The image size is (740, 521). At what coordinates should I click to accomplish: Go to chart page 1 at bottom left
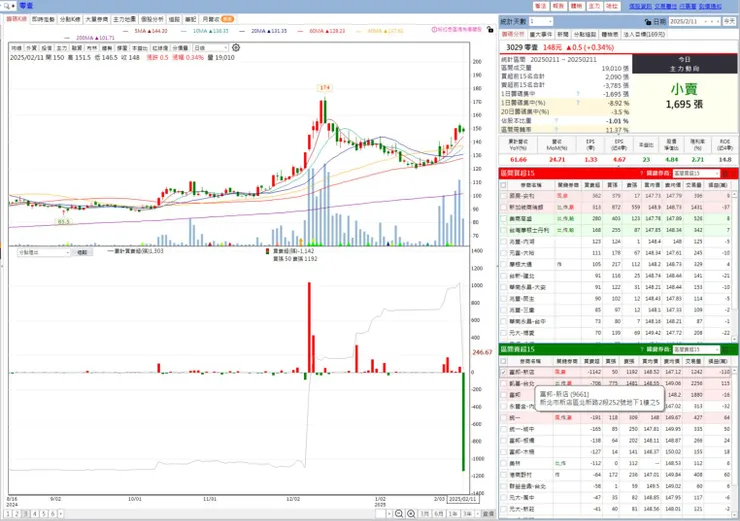[x=8, y=513]
